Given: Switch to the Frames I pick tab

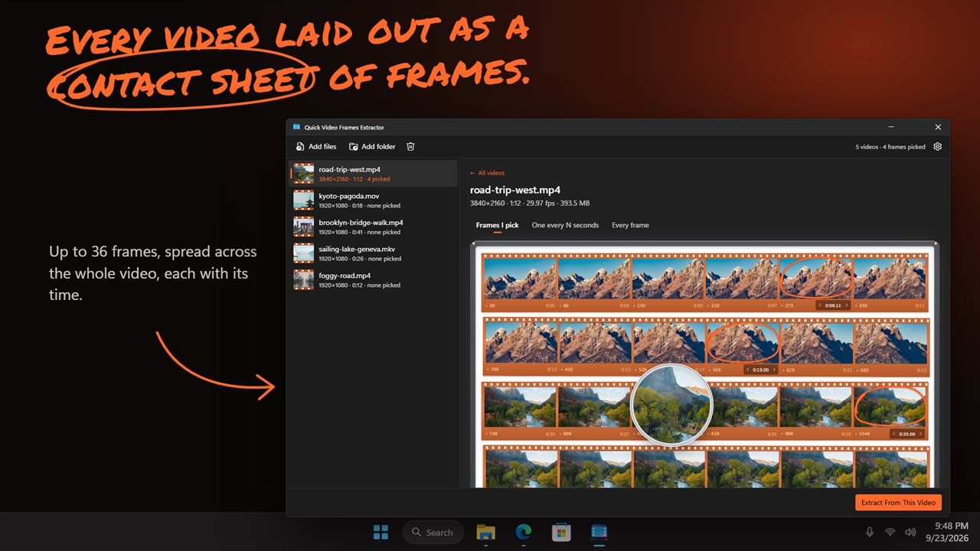Looking at the screenshot, I should point(497,225).
